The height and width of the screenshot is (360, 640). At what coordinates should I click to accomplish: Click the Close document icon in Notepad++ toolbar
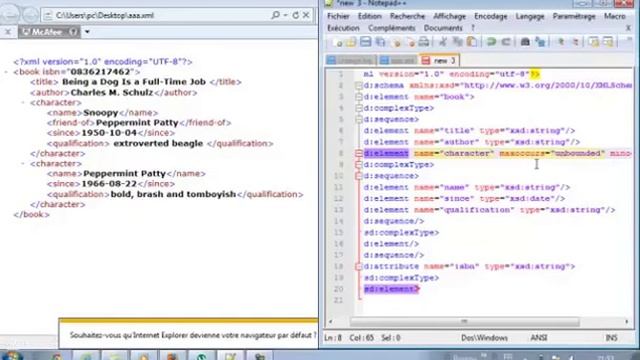click(x=396, y=42)
